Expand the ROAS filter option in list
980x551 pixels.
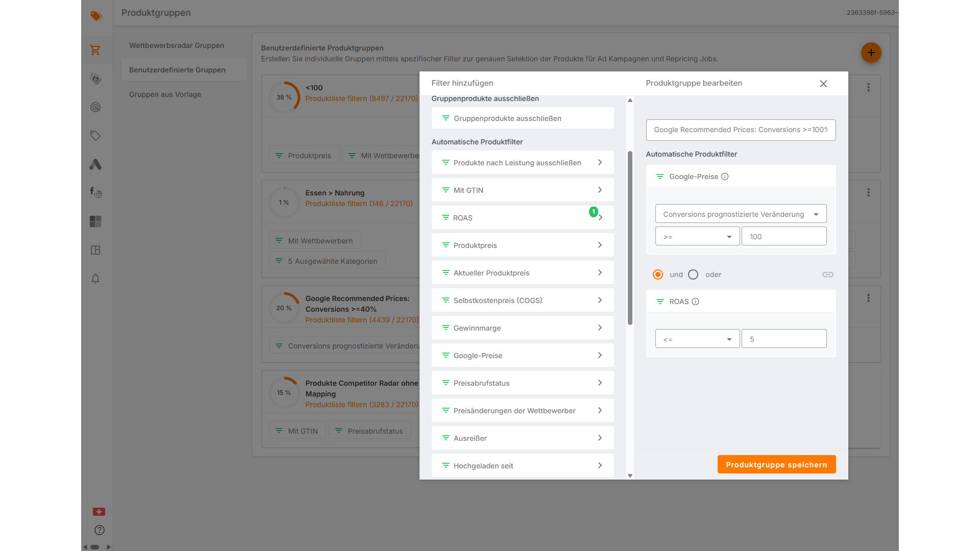click(523, 217)
